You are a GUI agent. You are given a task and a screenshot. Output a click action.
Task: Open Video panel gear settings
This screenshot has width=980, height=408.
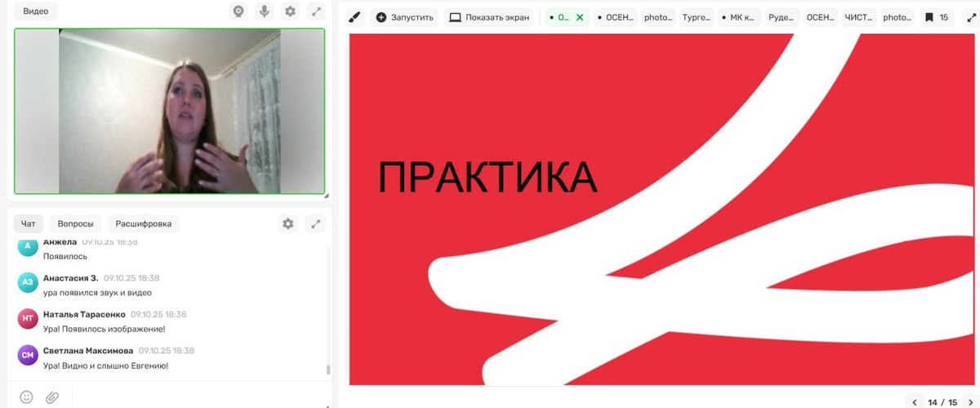(290, 11)
